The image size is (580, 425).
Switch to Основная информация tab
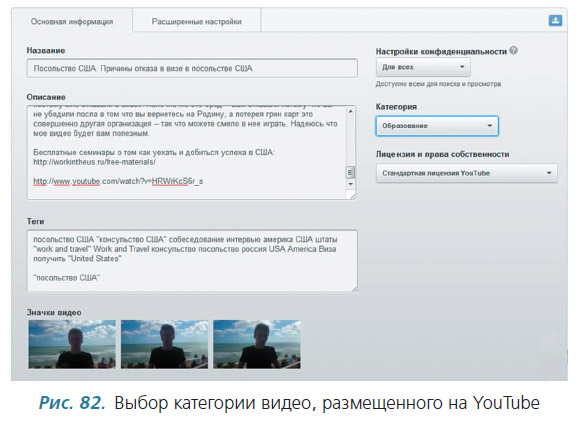72,21
